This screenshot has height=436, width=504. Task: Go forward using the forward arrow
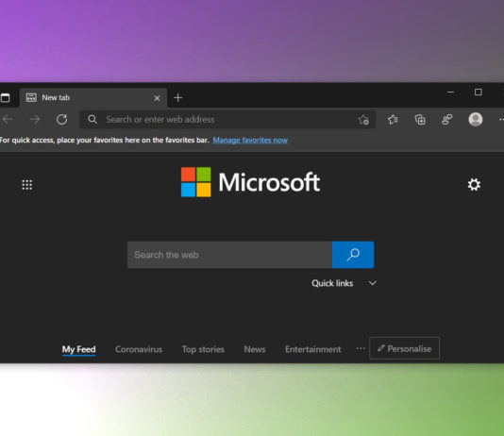[x=35, y=120]
